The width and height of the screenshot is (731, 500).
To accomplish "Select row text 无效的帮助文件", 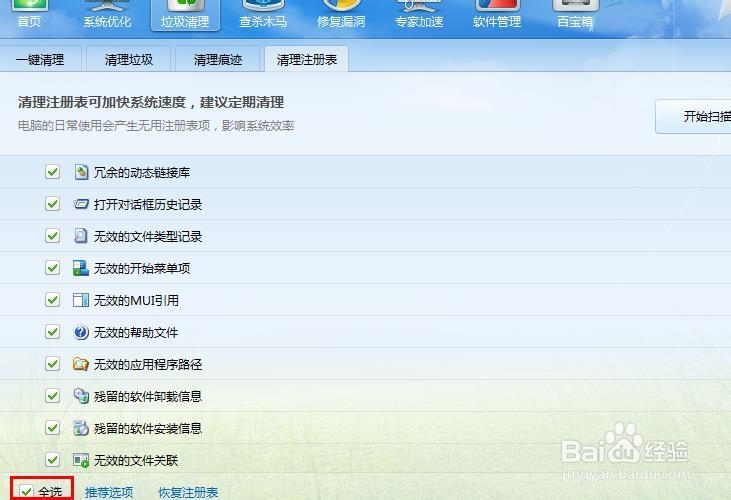I will (136, 332).
